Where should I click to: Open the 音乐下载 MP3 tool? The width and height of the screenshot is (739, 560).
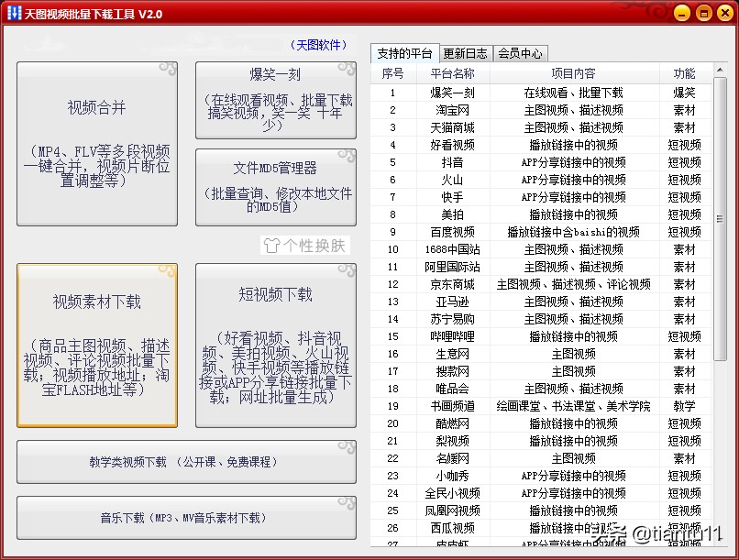pos(186,519)
